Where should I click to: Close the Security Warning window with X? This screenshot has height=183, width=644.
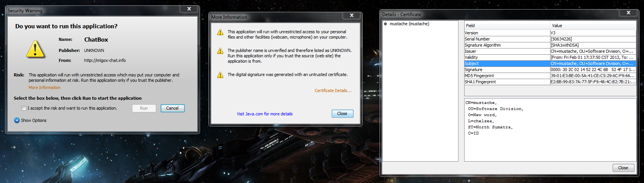[189, 9]
